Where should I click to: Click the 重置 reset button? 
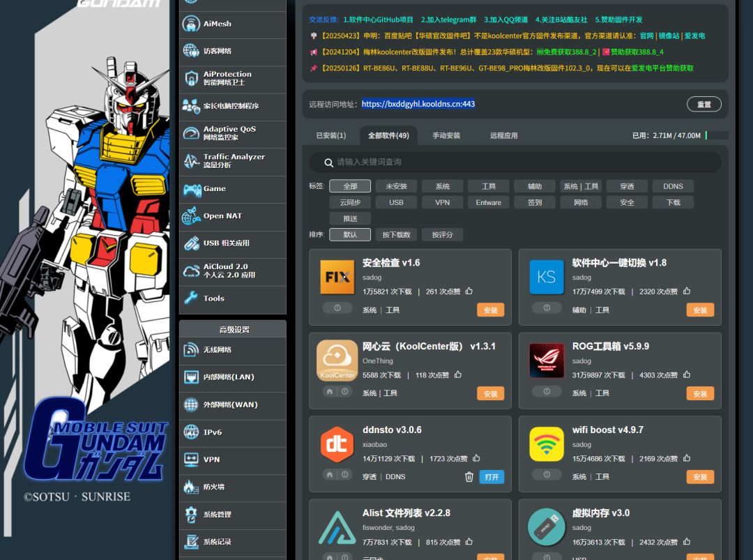tap(704, 104)
